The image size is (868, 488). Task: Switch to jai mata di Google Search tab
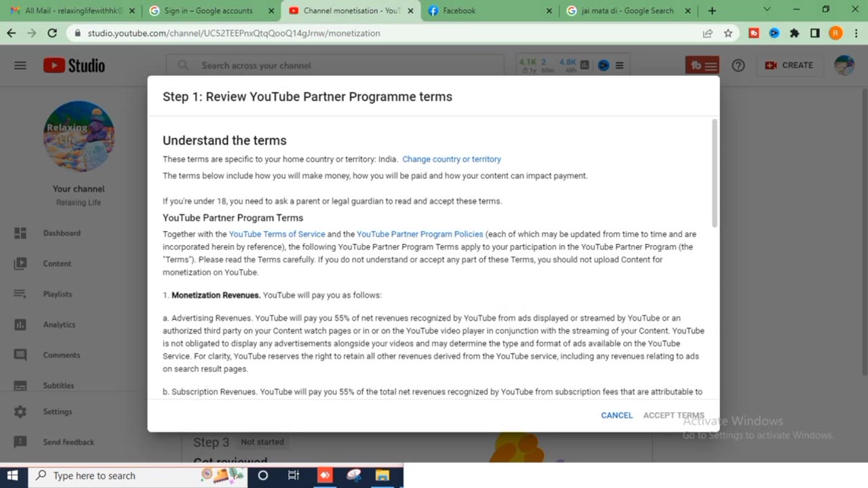[628, 11]
